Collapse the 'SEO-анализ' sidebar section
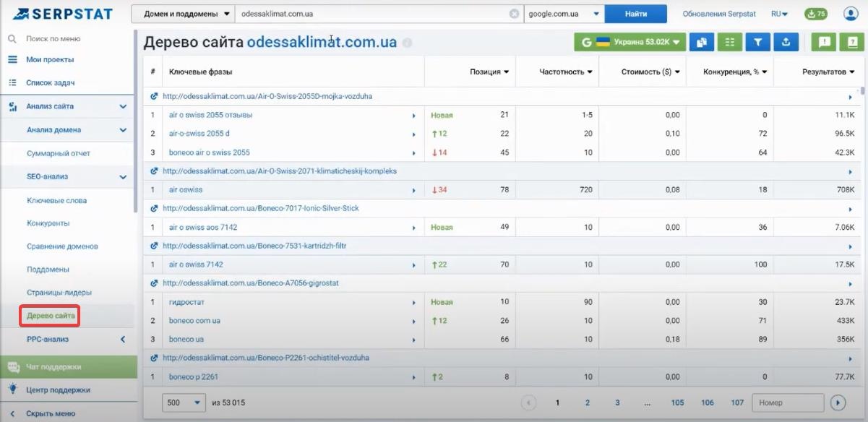This screenshot has width=868, height=422. click(x=123, y=176)
